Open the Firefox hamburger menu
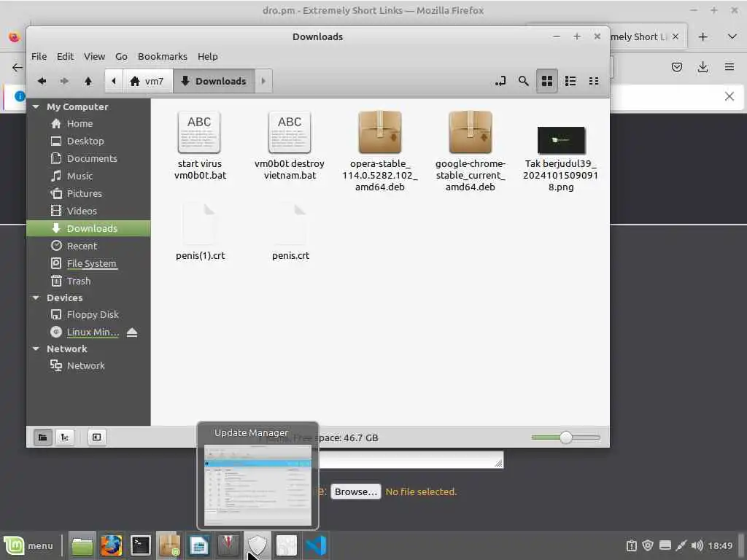The width and height of the screenshot is (747, 560). 729,67
